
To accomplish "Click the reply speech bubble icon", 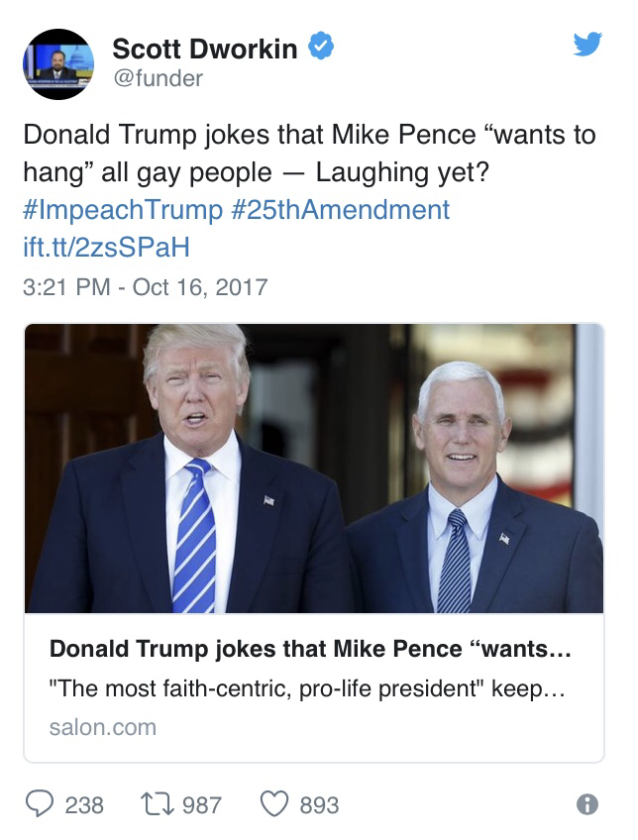I will [x=40, y=804].
